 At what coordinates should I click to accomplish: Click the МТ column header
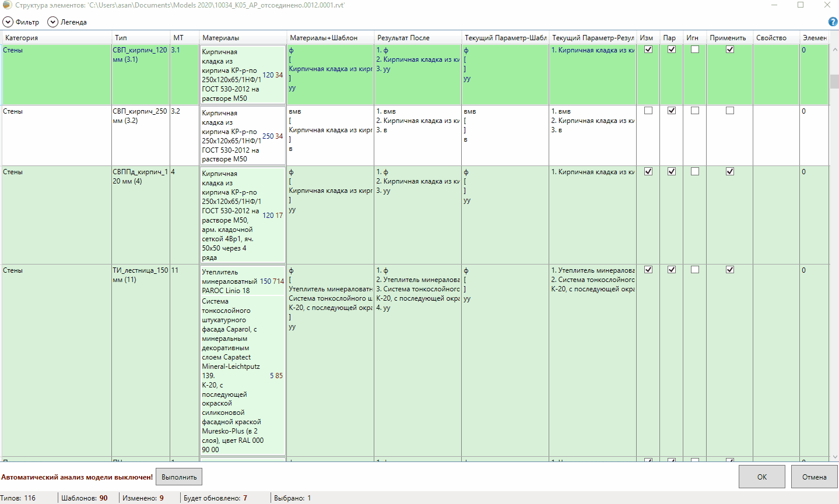(185, 38)
